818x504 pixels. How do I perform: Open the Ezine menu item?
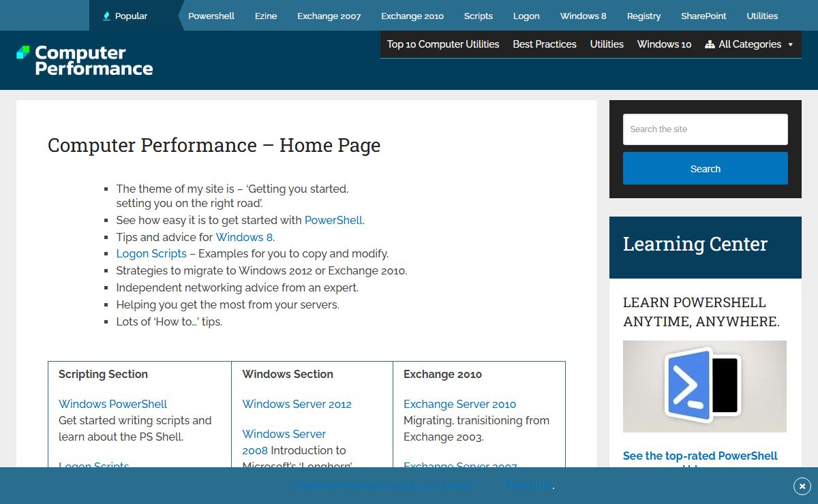click(x=266, y=16)
